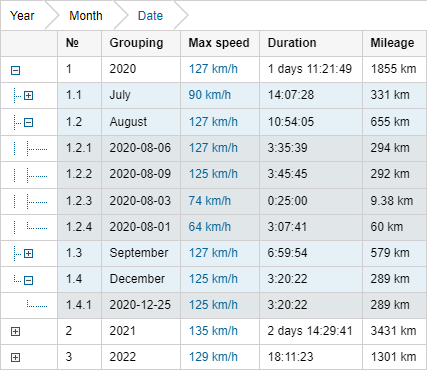Expand the July group
This screenshot has height=370, width=427.
pyautogui.click(x=29, y=96)
